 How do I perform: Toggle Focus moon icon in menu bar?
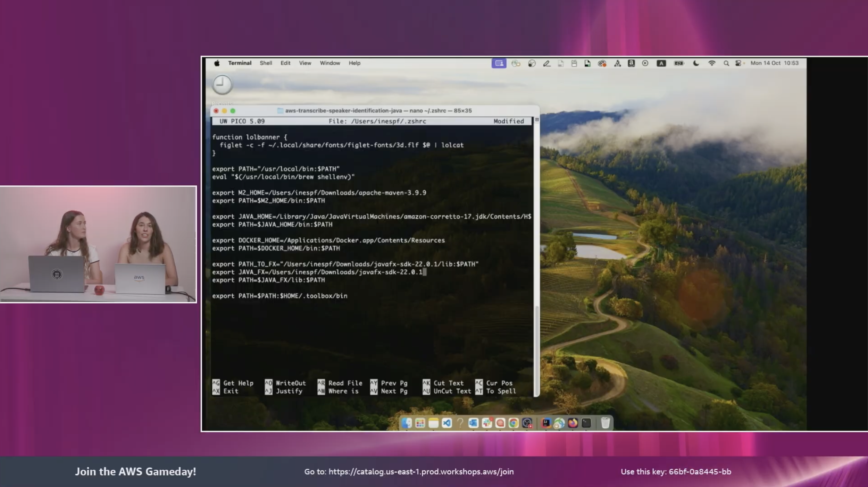pos(696,63)
